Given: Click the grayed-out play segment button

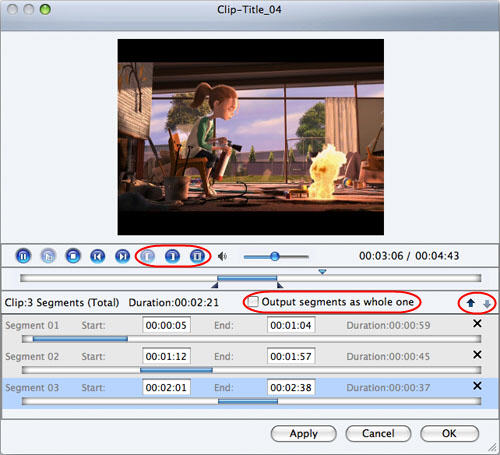Looking at the screenshot, I should click(x=48, y=256).
